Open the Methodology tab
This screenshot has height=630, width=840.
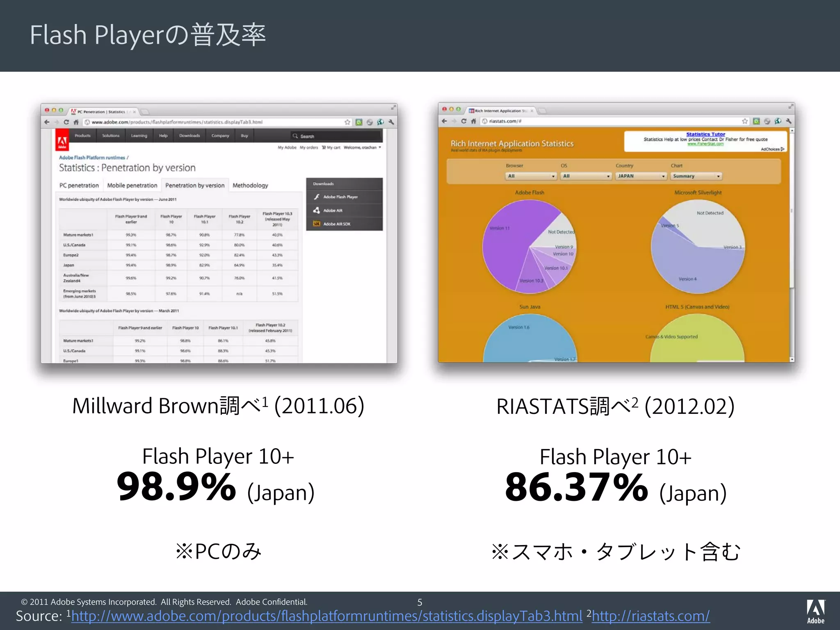250,185
